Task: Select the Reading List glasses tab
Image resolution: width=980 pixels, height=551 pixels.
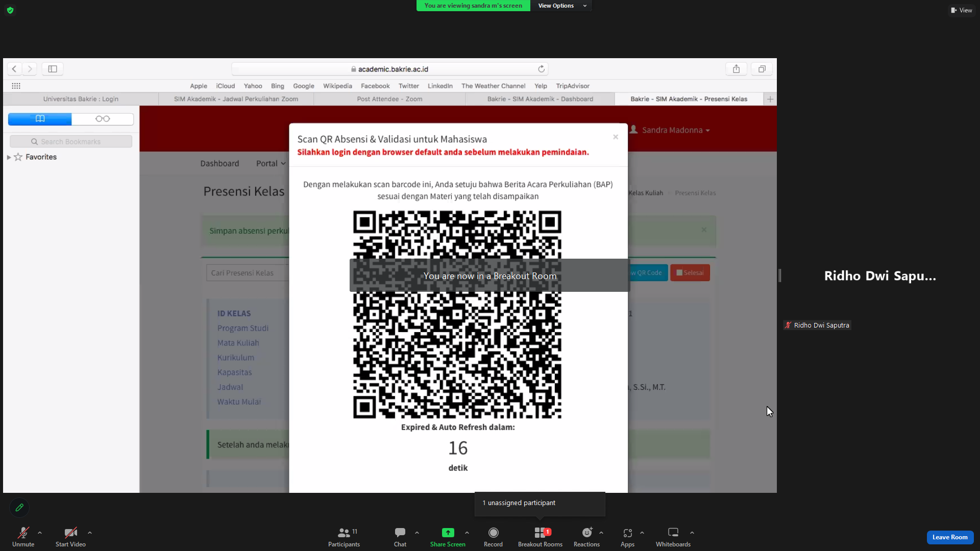Action: click(x=103, y=119)
